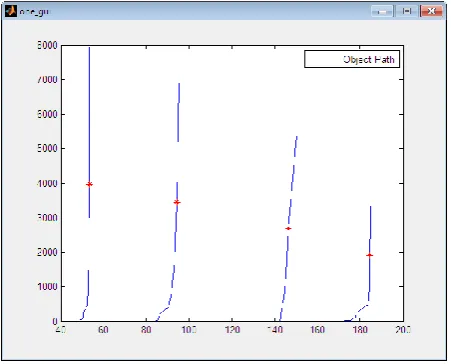This screenshot has width=451, height=364.
Task: Click the x-axis label 60
Action: point(103,330)
